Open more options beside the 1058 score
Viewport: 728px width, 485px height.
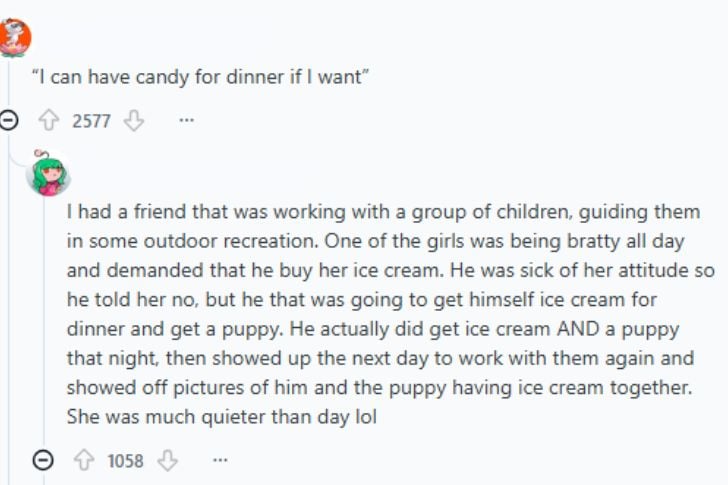[220, 461]
